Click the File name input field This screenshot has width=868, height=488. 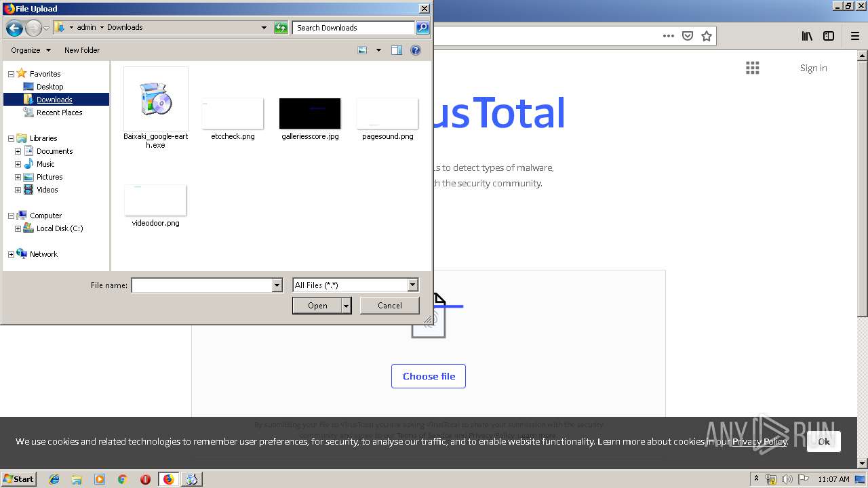pos(201,285)
